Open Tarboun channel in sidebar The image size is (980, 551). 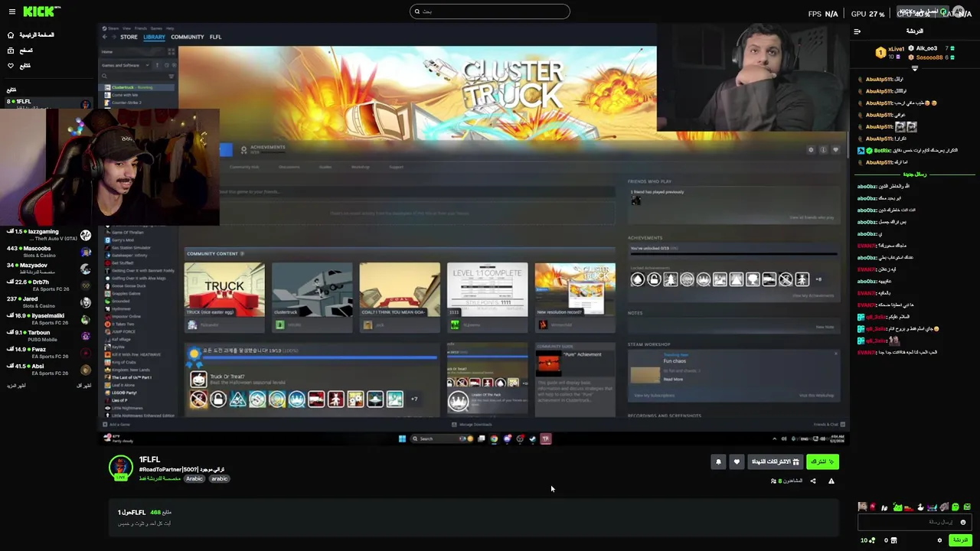tap(47, 336)
